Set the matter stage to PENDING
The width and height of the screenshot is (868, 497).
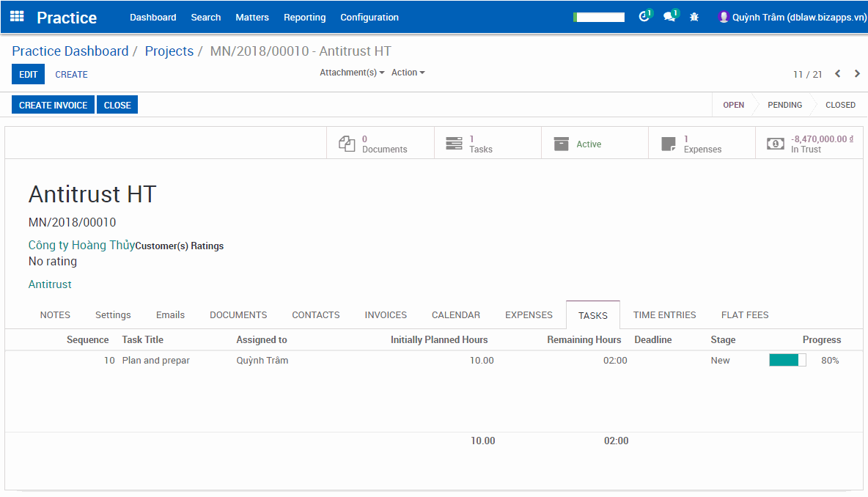click(784, 105)
